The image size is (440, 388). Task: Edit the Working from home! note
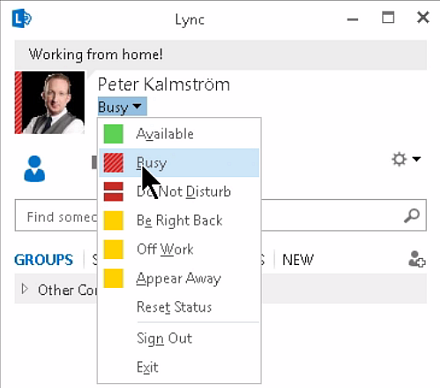click(221, 55)
